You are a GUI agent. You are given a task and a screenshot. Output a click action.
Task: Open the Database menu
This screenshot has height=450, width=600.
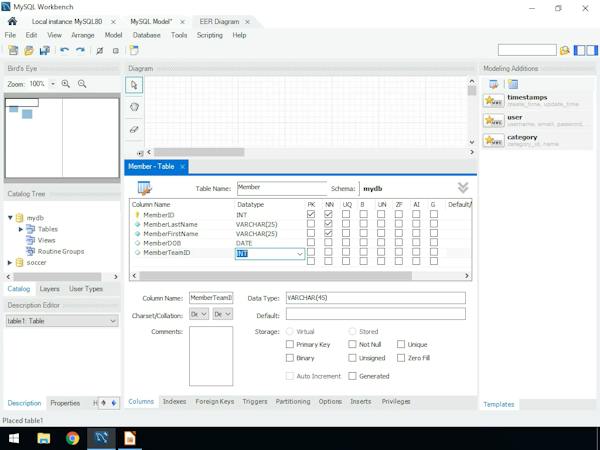(x=147, y=35)
